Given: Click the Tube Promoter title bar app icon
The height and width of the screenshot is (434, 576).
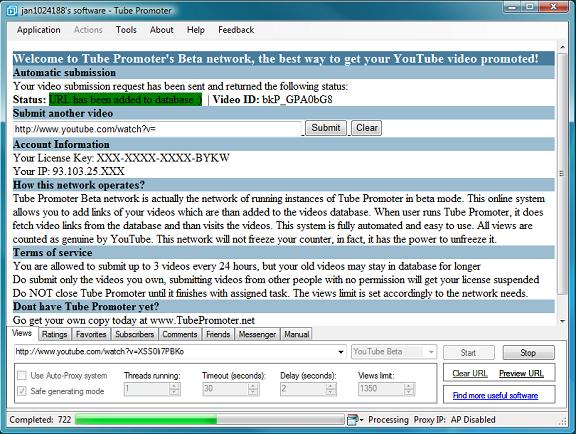Looking at the screenshot, I should pyautogui.click(x=12, y=11).
